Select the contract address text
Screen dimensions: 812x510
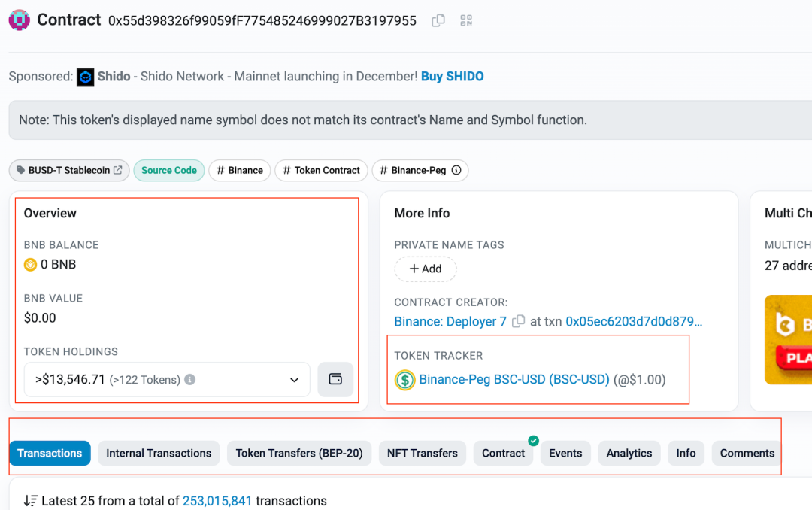tap(262, 21)
